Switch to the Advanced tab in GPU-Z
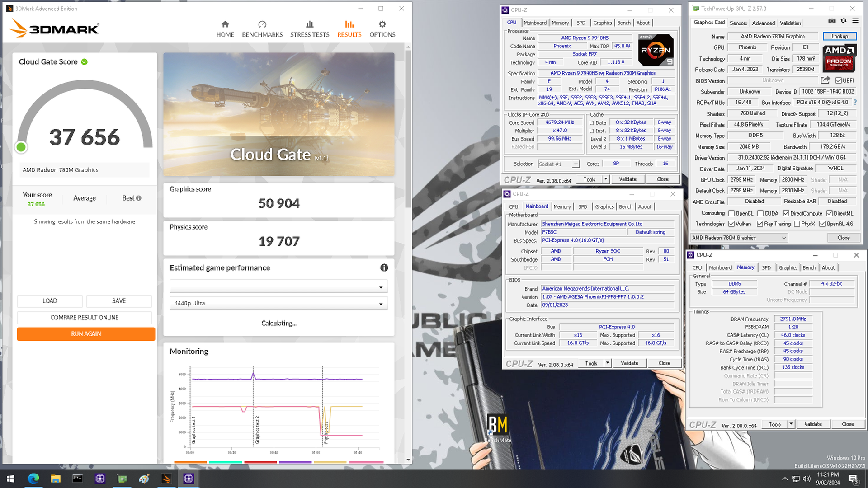868x488 pixels. (x=764, y=23)
